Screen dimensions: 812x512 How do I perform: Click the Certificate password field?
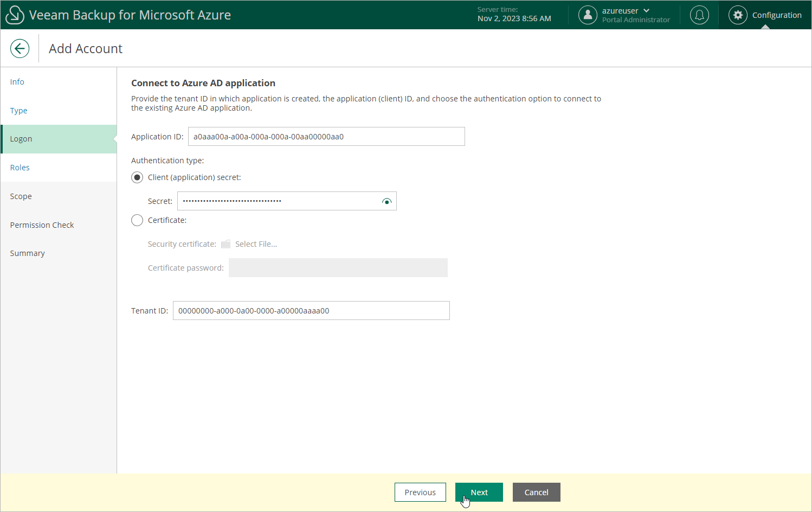[338, 268]
